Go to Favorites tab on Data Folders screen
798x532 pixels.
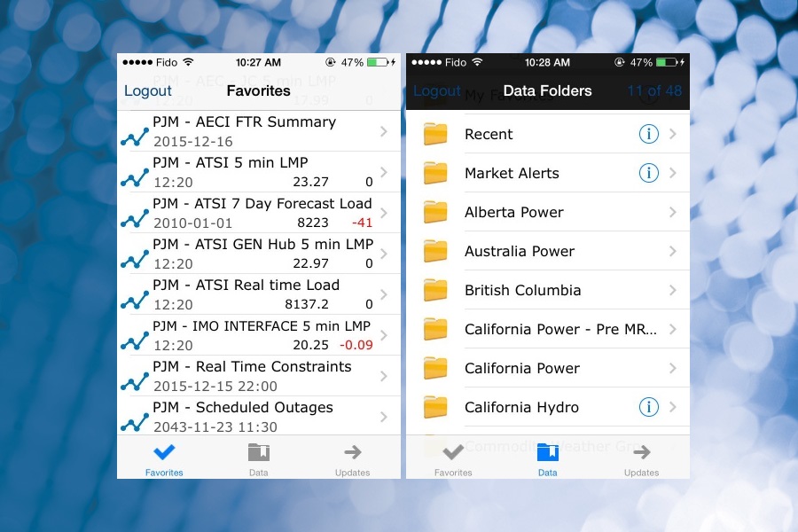(x=453, y=459)
